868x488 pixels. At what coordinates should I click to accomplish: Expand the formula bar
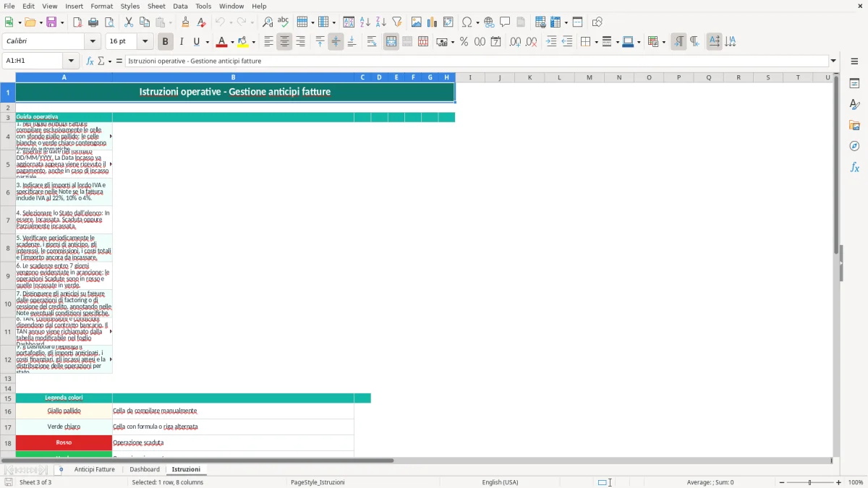point(833,61)
